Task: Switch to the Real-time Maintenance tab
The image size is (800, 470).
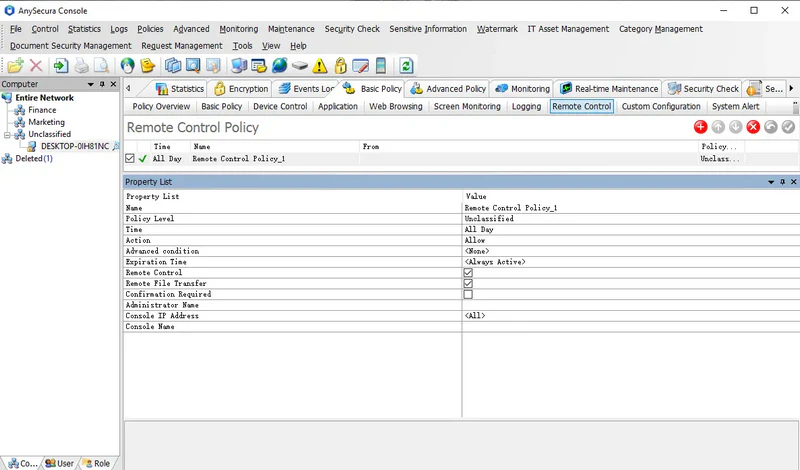Action: point(609,89)
